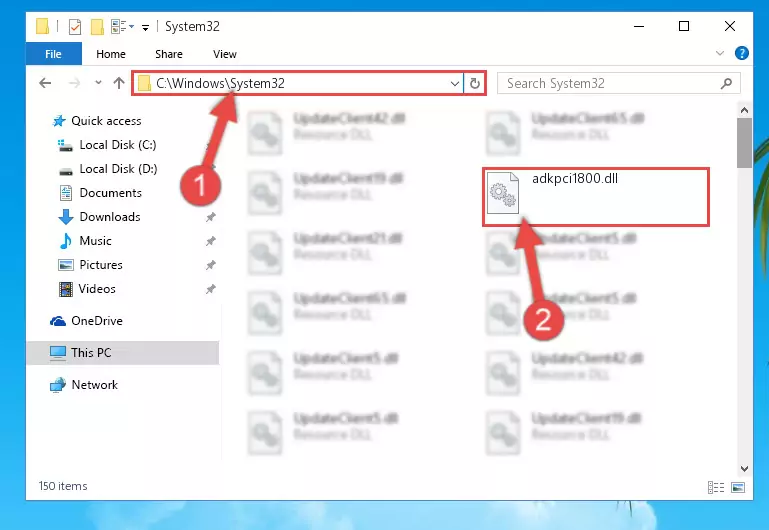Click the Music pin icon
Image resolution: width=769 pixels, height=530 pixels.
pos(210,241)
